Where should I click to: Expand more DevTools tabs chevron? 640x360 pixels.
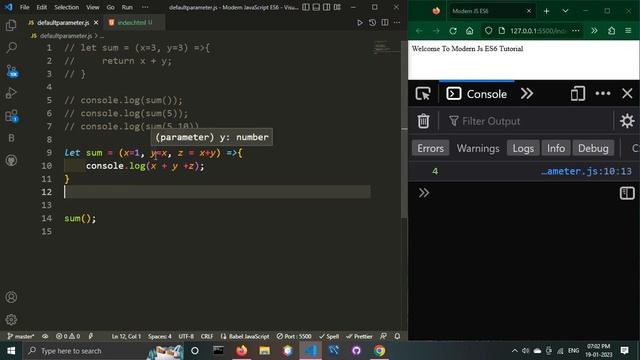click(527, 93)
